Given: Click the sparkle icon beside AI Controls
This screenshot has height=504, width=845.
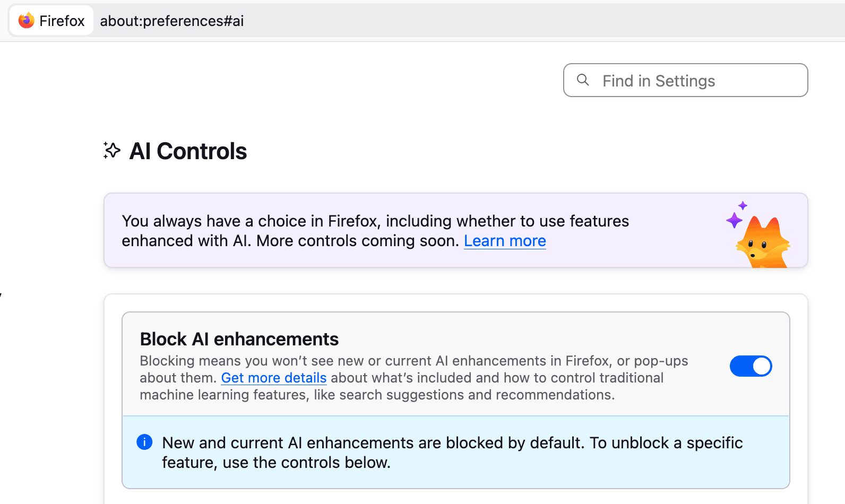Looking at the screenshot, I should (111, 151).
